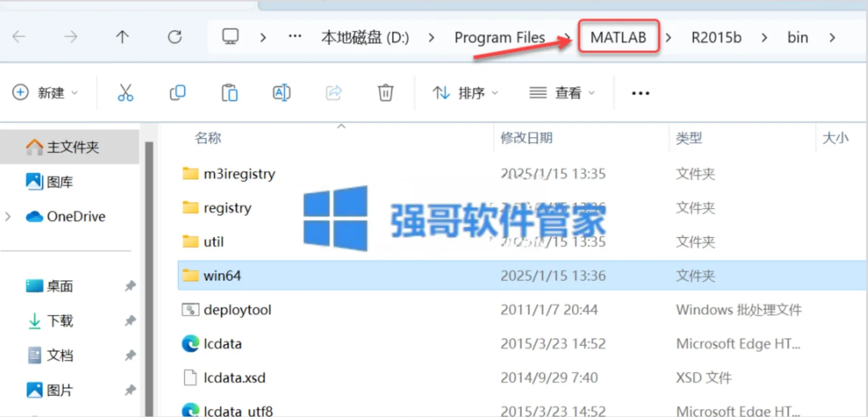This screenshot has width=868, height=417.
Task: Sort by the 类型 column header
Action: 689,138
